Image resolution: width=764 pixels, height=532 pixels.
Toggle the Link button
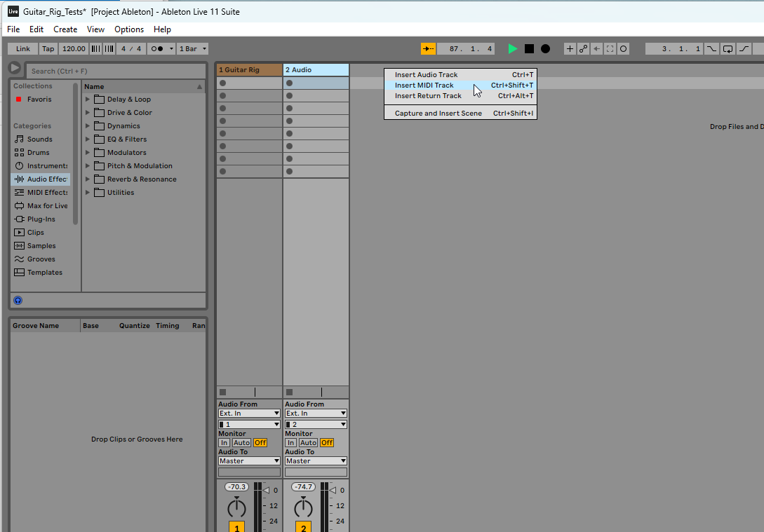click(23, 48)
